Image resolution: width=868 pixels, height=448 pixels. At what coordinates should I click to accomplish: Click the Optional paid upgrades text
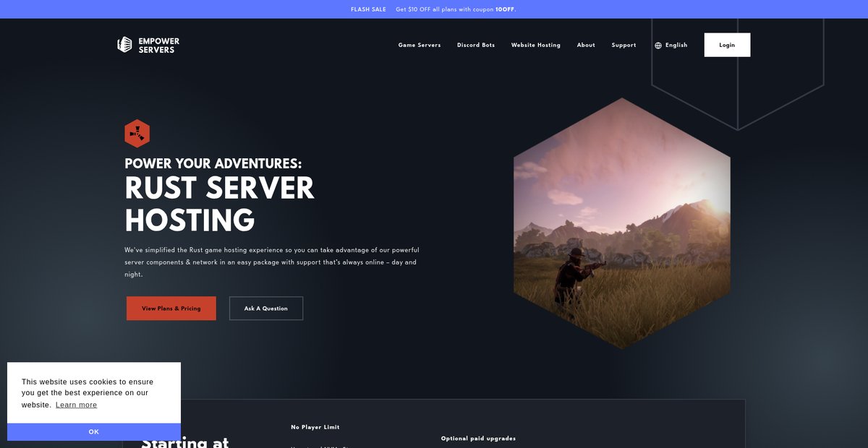478,439
